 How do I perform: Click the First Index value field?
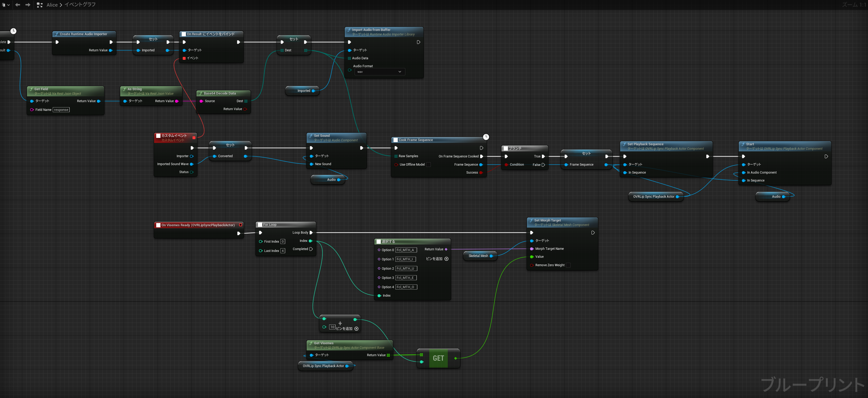(283, 242)
